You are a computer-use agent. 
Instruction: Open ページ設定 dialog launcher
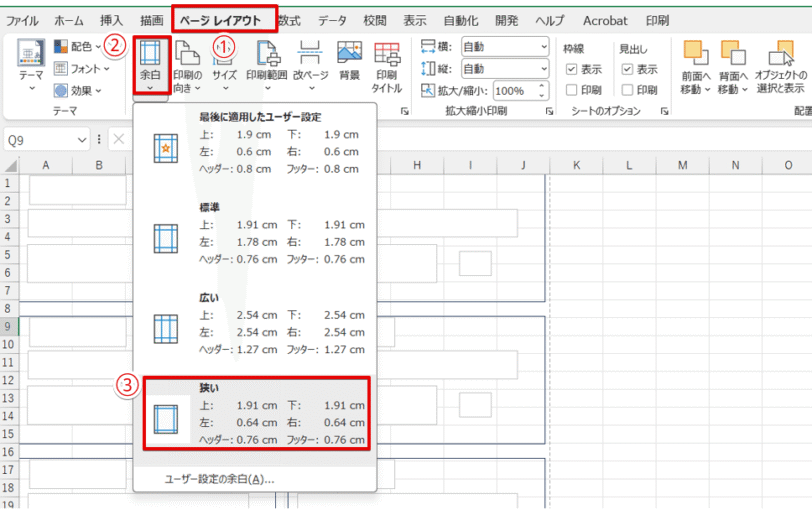404,111
